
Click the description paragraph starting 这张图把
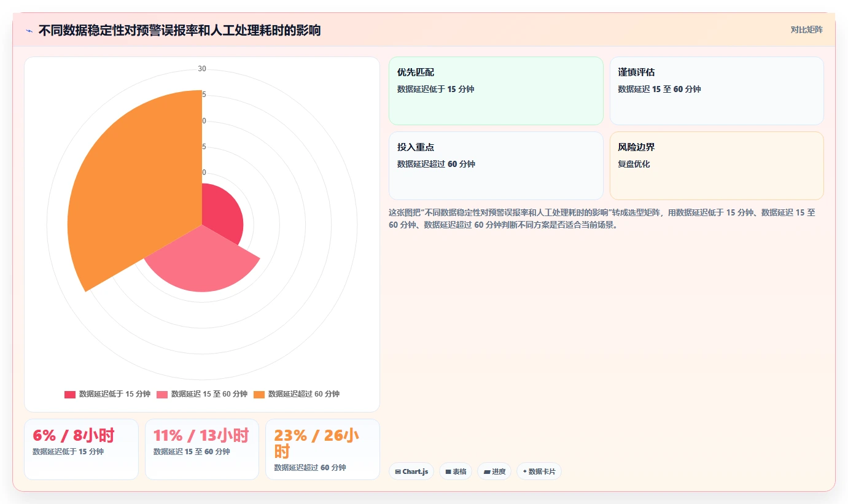pyautogui.click(x=602, y=219)
